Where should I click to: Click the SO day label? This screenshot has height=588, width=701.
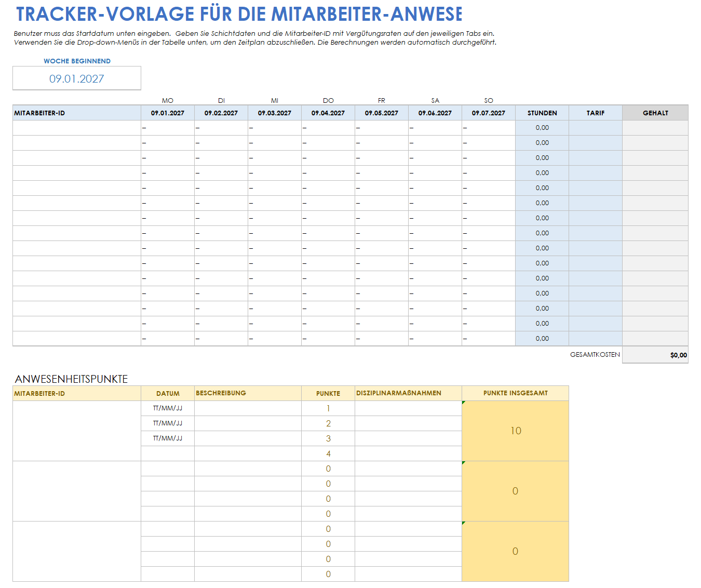tap(489, 100)
